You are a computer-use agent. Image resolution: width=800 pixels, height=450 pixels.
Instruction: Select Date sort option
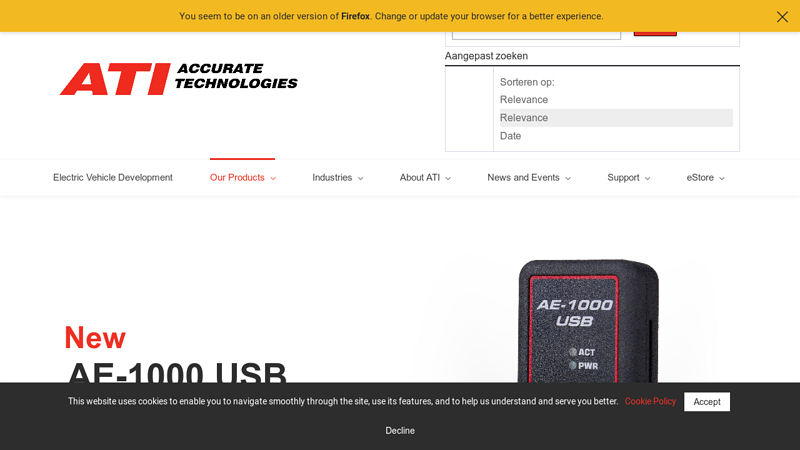(616, 136)
